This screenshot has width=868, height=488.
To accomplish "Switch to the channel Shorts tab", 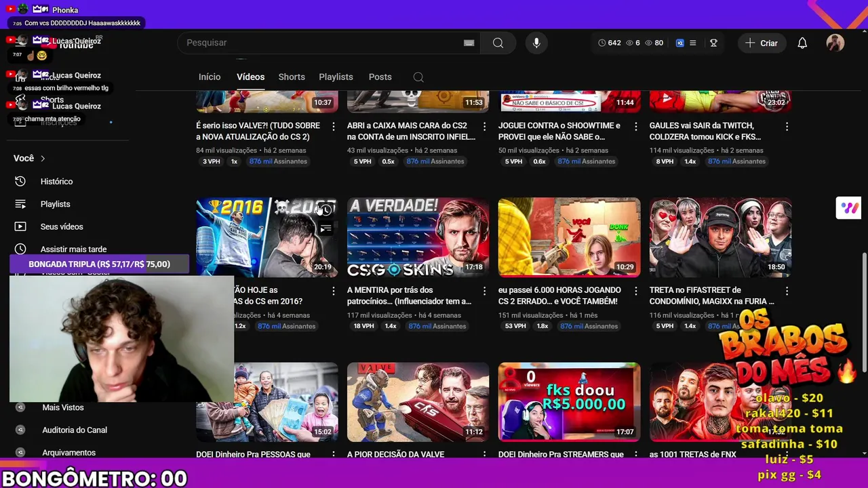I will 292,77.
